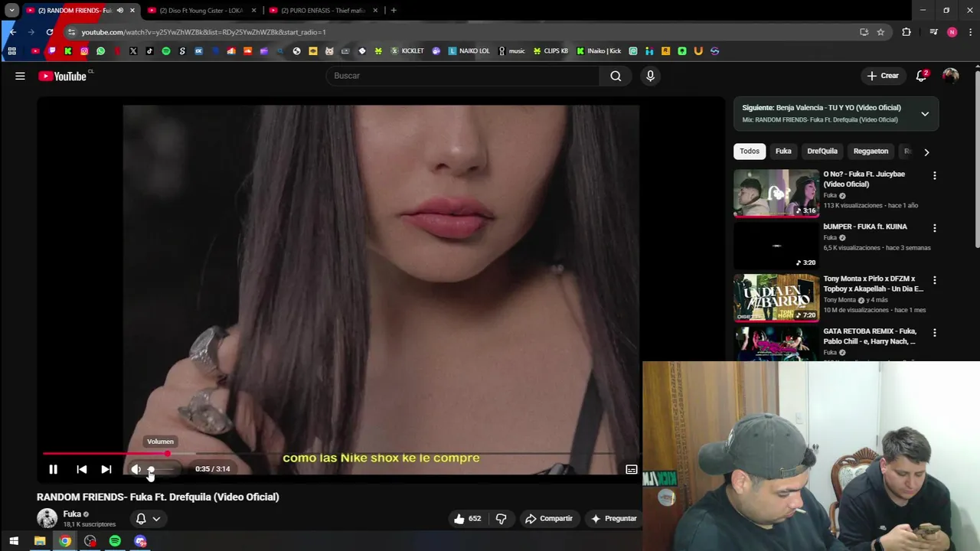The height and width of the screenshot is (551, 980).
Task: Show more filter chips with right arrow
Action: point(926,152)
